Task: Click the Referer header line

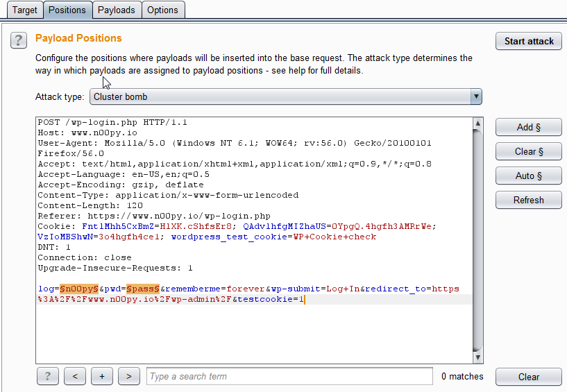Action: [x=154, y=216]
